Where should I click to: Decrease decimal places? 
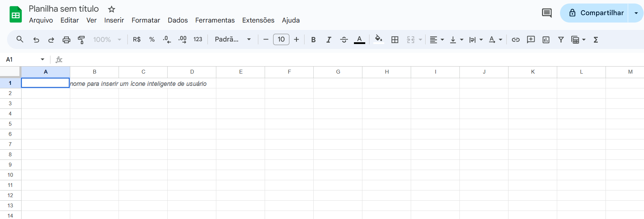coord(167,39)
